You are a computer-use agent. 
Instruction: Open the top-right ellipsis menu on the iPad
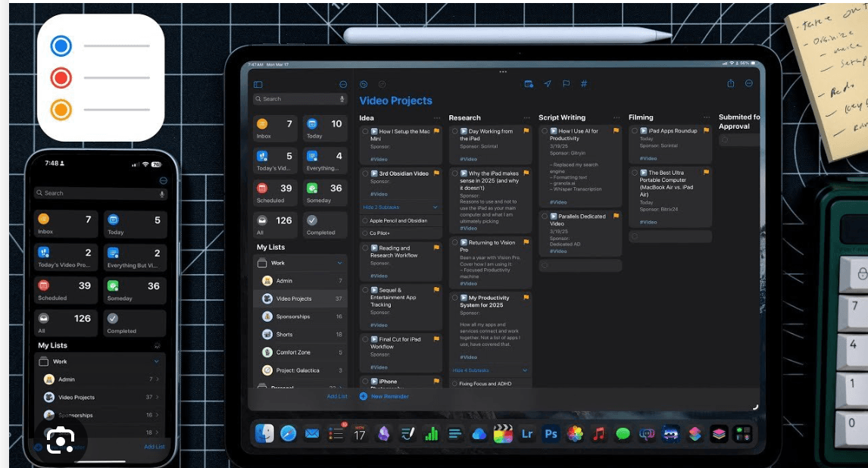(x=749, y=83)
